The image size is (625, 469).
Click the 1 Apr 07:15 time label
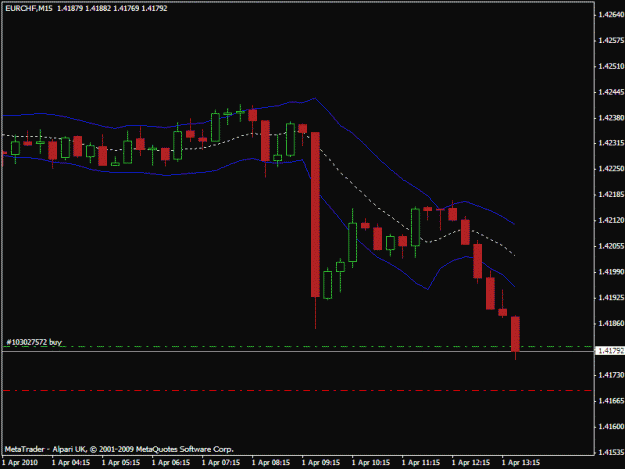[x=221, y=463]
